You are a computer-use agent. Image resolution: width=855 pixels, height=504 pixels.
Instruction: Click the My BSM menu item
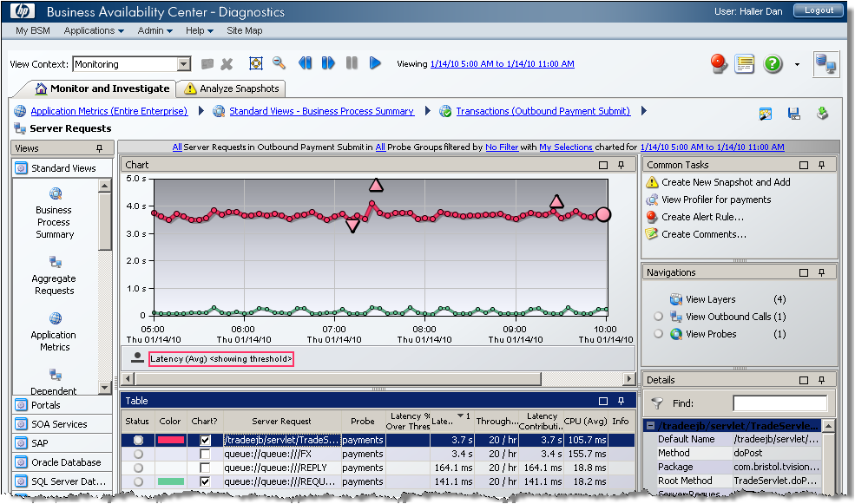tap(33, 30)
